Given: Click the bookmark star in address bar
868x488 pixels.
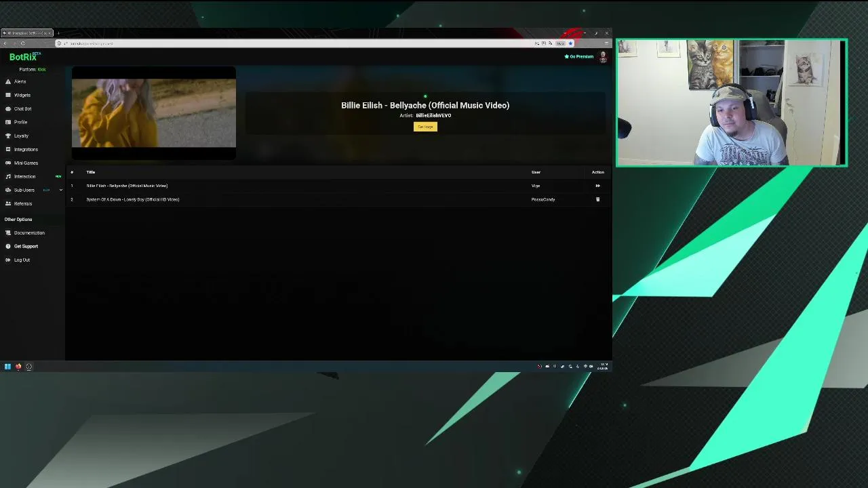Looking at the screenshot, I should (570, 43).
